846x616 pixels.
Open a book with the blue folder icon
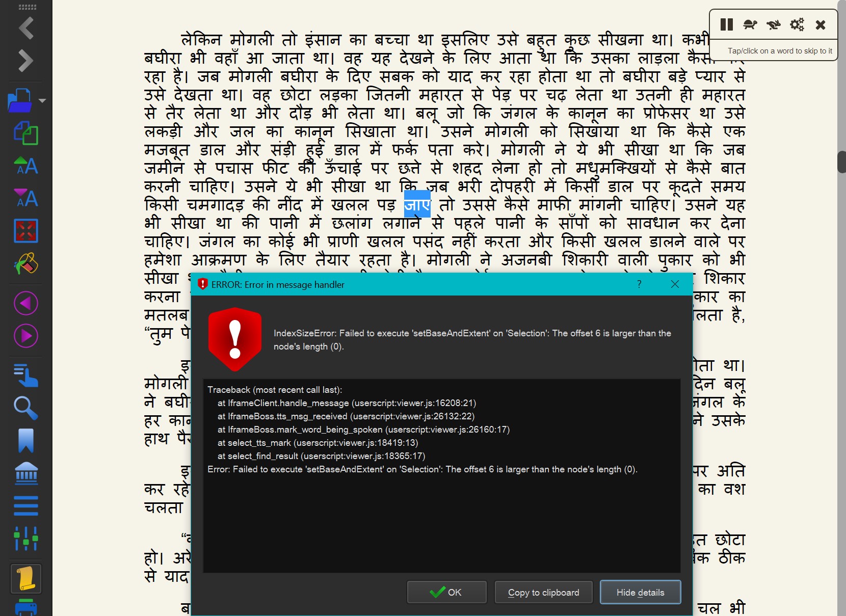(20, 100)
